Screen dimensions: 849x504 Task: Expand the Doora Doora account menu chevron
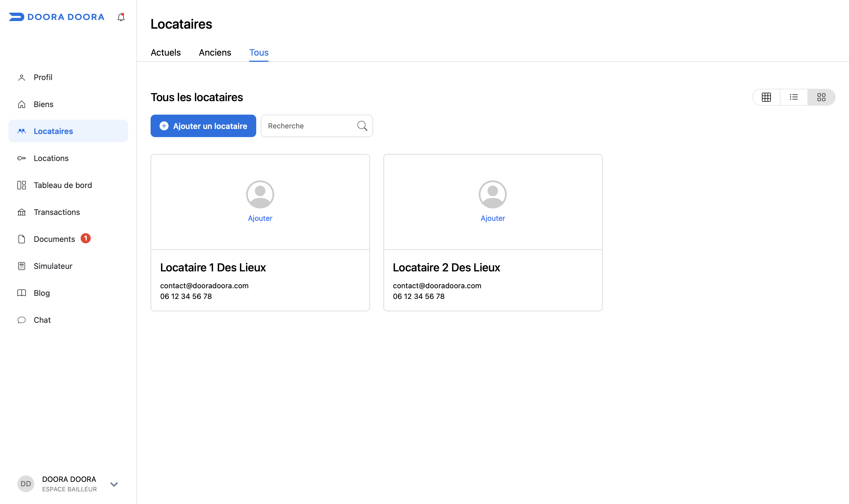(114, 484)
